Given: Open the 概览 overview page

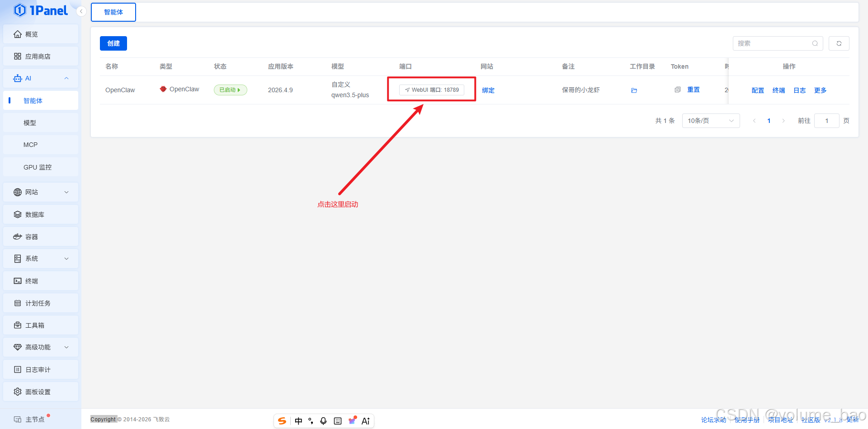Looking at the screenshot, I should 41,34.
